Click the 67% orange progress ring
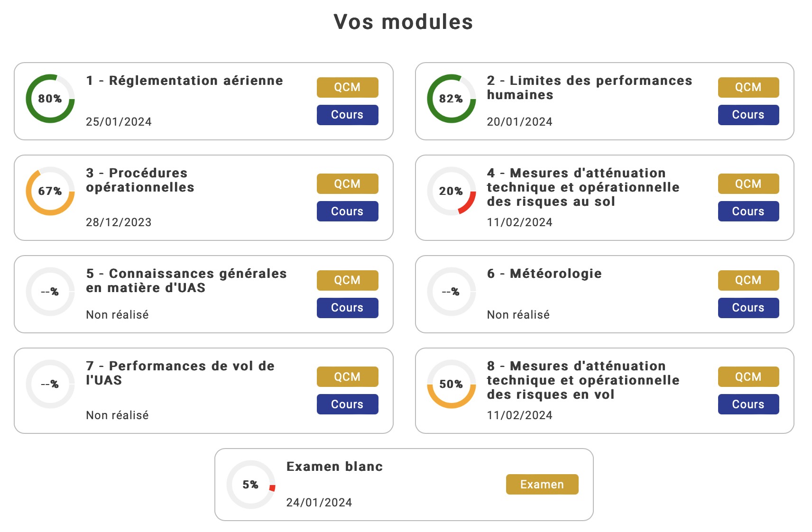 pos(50,191)
